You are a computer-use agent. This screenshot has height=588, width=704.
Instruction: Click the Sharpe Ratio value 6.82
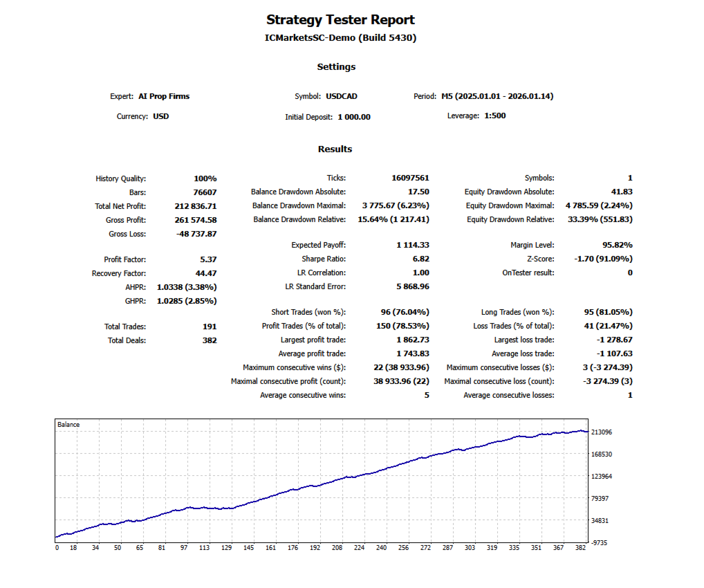click(x=420, y=258)
